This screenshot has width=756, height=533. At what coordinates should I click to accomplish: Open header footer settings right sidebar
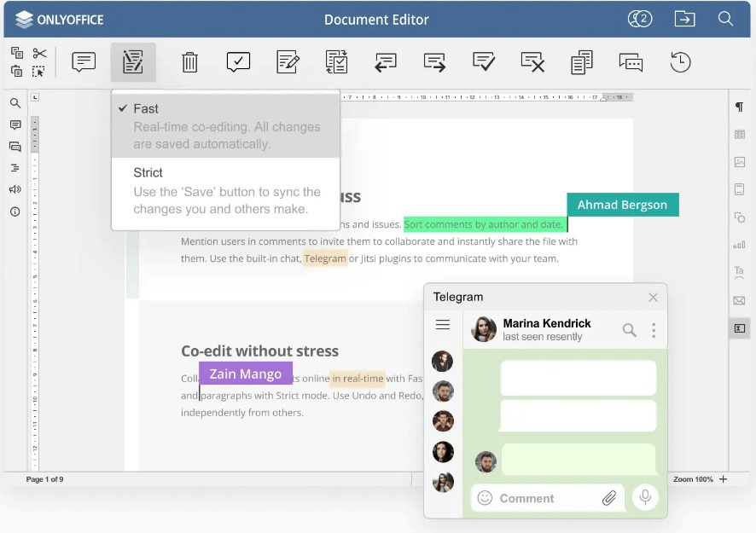739,189
